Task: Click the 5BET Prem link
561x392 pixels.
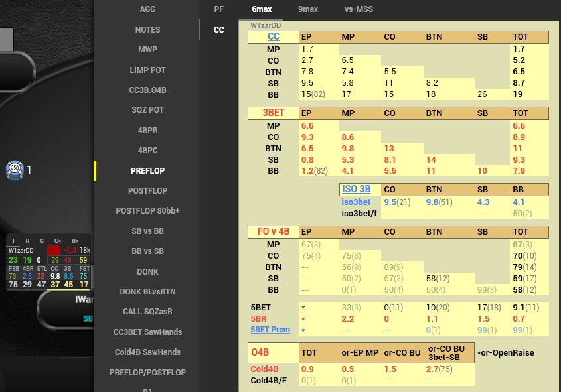Action: click(x=270, y=330)
